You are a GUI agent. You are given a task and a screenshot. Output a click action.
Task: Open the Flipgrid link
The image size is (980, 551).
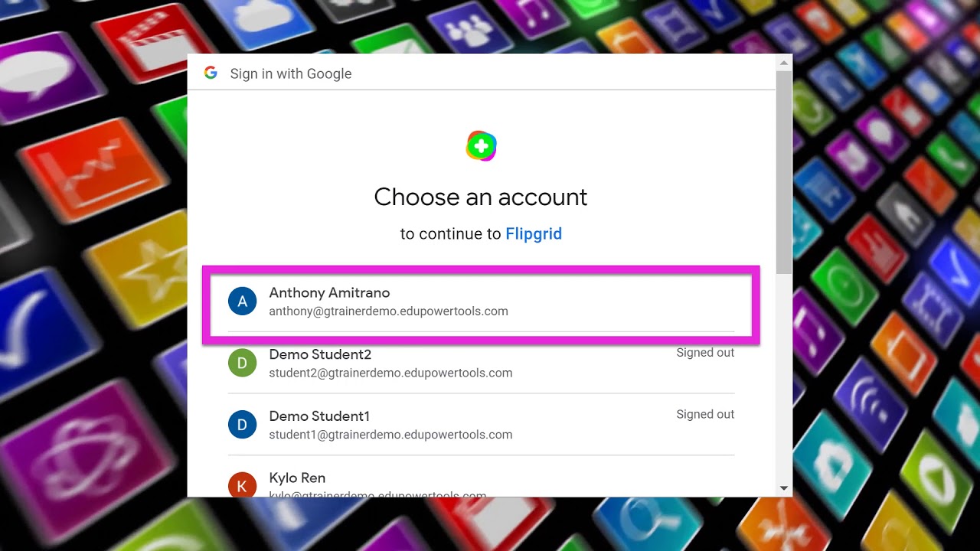click(534, 234)
